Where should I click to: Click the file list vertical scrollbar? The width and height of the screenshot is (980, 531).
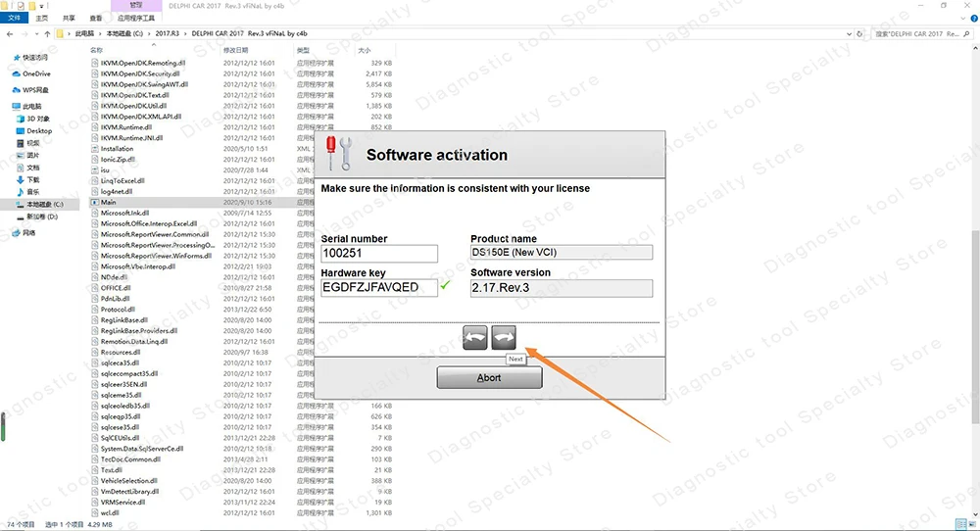(975, 325)
